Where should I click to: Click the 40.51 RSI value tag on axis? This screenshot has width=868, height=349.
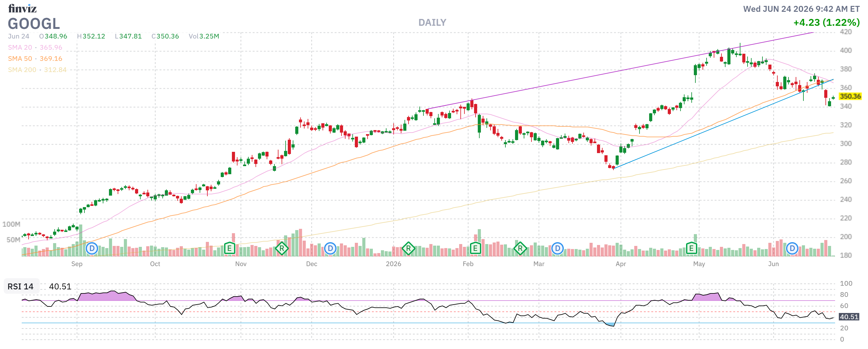[x=849, y=317]
